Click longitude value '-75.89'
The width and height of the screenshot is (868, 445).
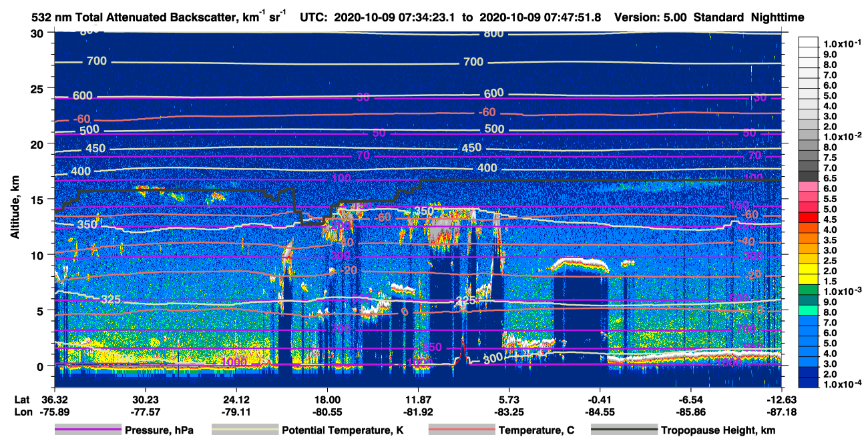54,412
